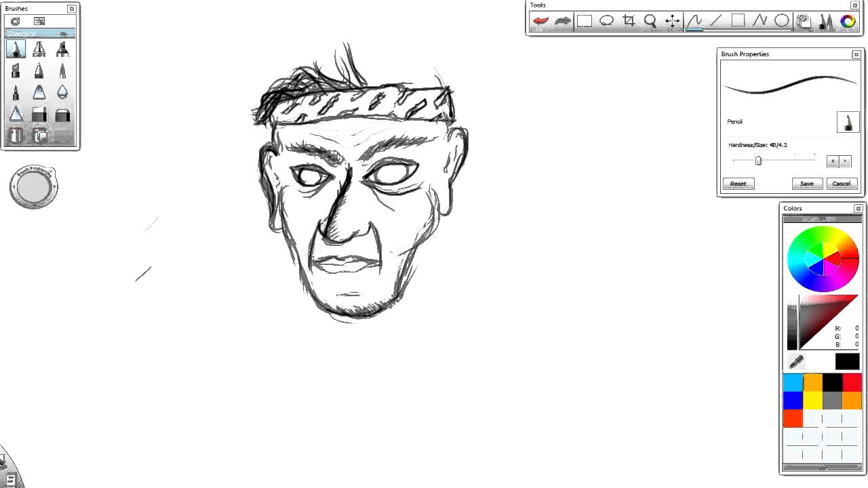Viewport: 868px width, 488px height.
Task: Click the gray Redo arrow
Action: pos(562,21)
